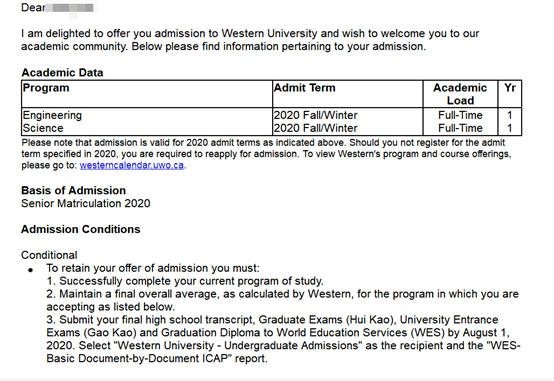Click the bullet point before retain offer text

point(31,270)
